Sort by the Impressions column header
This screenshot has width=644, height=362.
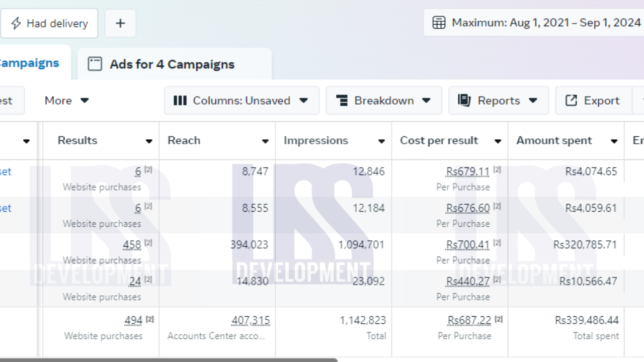click(x=316, y=141)
